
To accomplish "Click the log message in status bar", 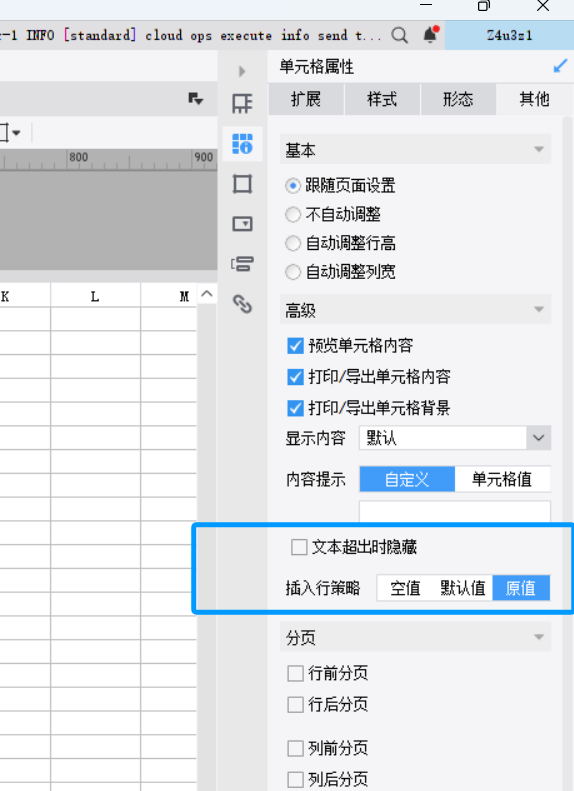I will point(190,35).
